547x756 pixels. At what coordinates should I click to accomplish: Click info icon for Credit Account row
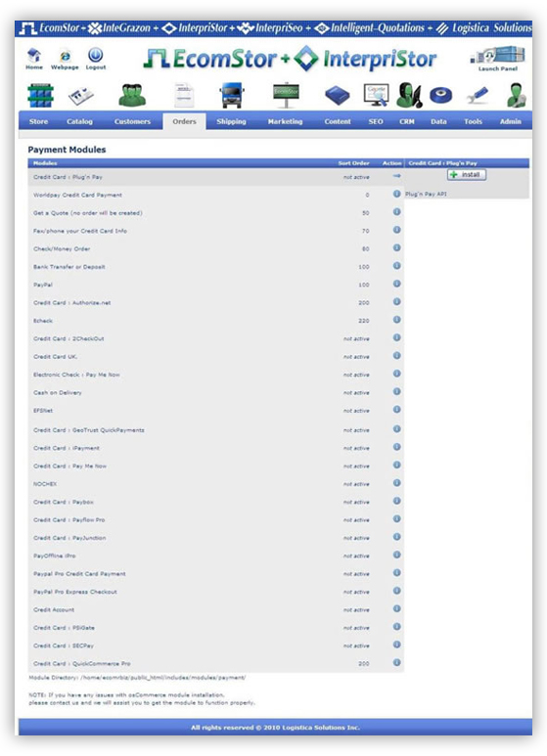coord(396,609)
